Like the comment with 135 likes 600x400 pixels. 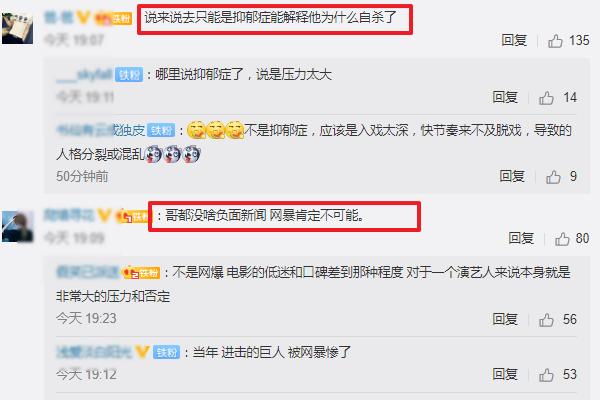tap(555, 41)
